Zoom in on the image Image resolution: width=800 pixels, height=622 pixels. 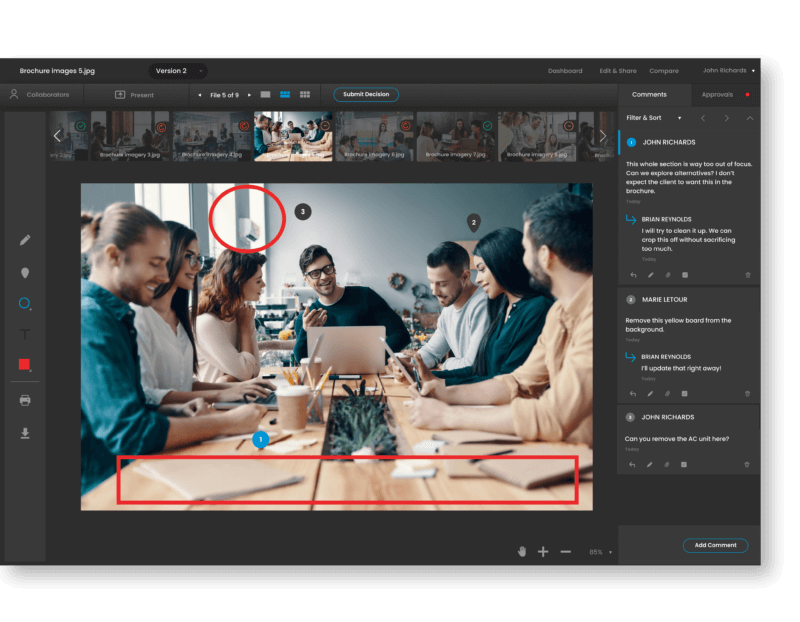pos(543,551)
